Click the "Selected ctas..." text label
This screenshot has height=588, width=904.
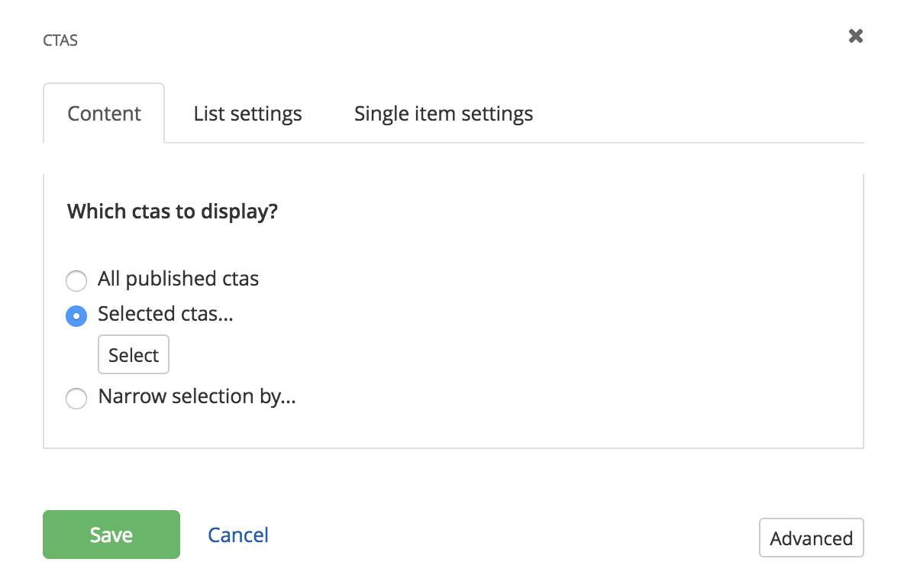[165, 315]
